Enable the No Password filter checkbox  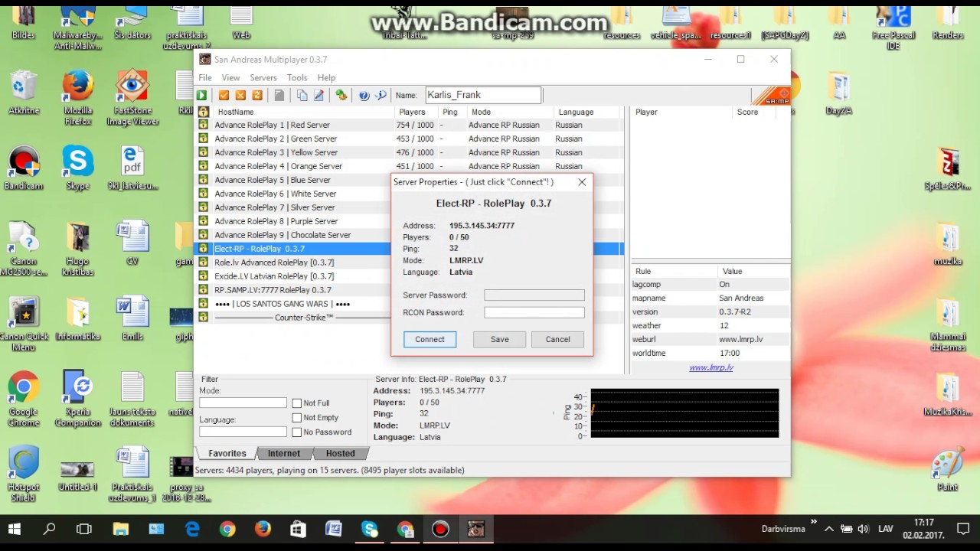point(297,432)
